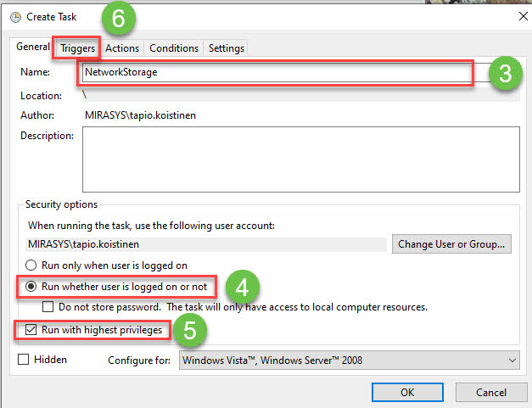The image size is (532, 408).
Task: Tick the Hidden checkbox
Action: (x=23, y=360)
